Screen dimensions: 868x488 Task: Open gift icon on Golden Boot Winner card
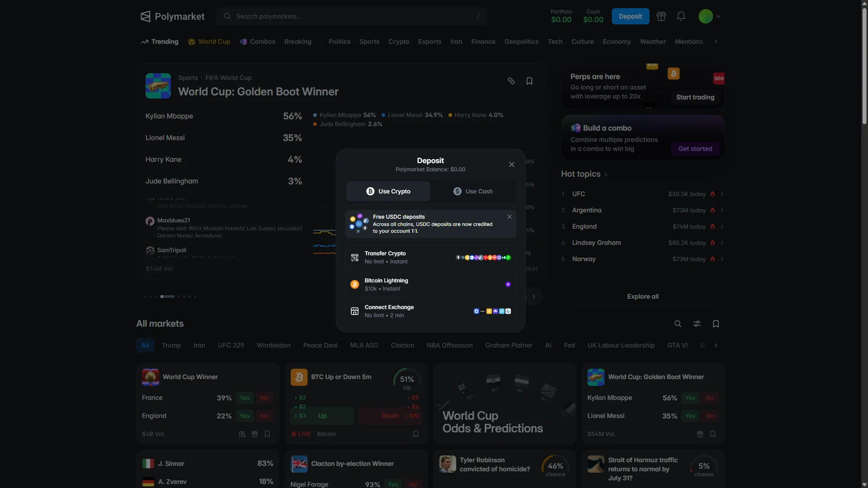[x=700, y=434]
